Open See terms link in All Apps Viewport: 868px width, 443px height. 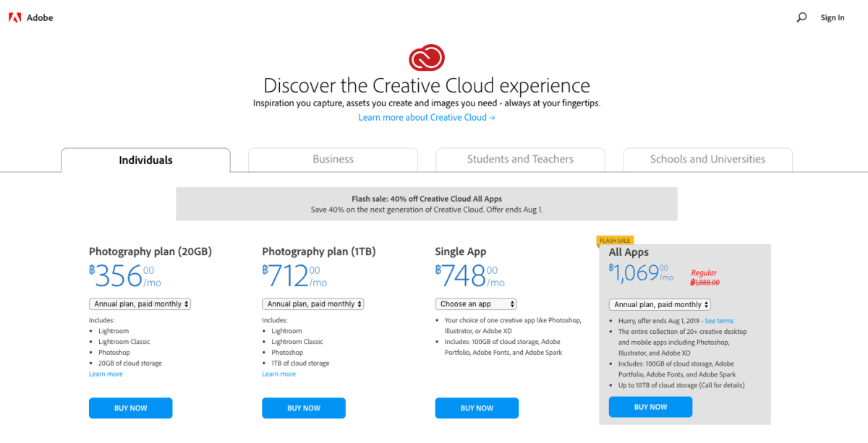(x=719, y=321)
